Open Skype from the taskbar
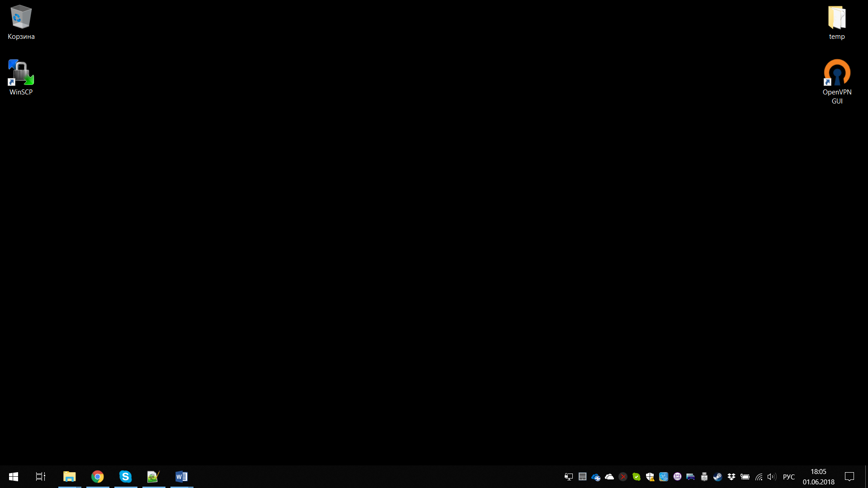Viewport: 868px width, 488px height. click(125, 477)
